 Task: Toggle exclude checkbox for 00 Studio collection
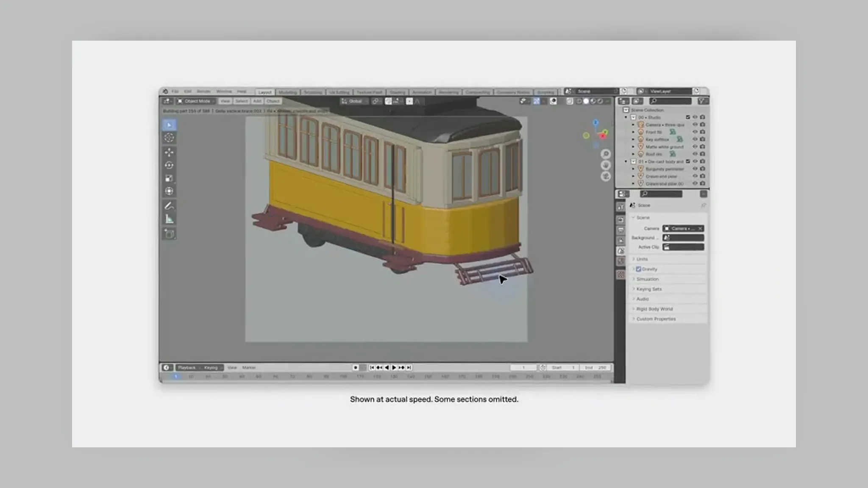point(688,117)
